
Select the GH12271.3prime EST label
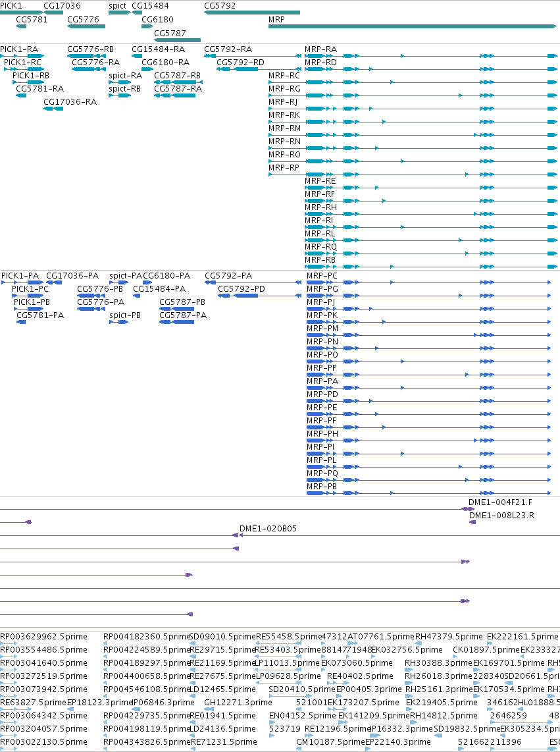coord(238,703)
